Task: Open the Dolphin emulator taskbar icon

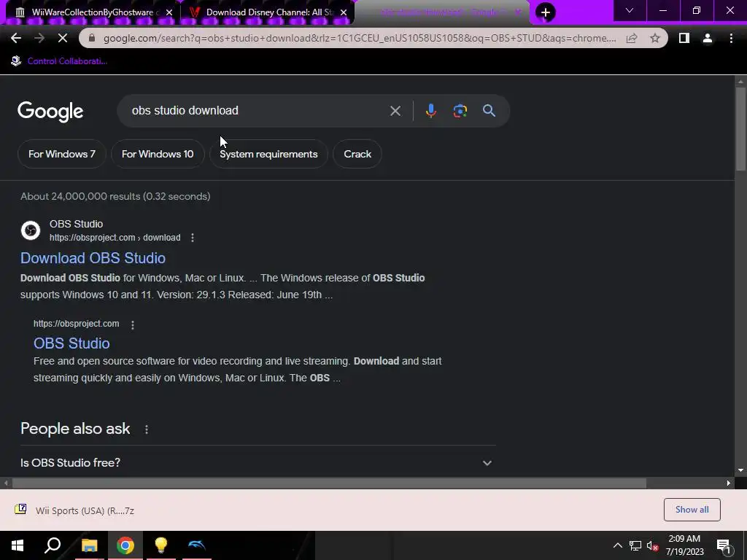Action: coord(196,545)
